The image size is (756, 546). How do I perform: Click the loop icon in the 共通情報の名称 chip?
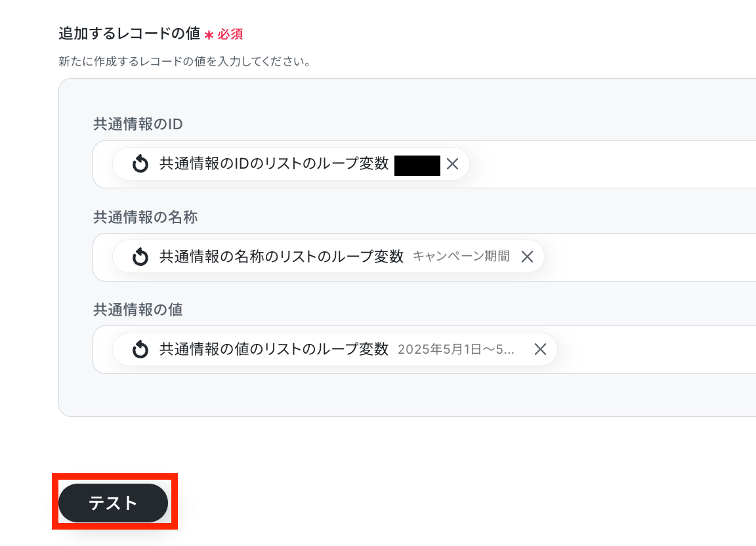click(x=140, y=257)
